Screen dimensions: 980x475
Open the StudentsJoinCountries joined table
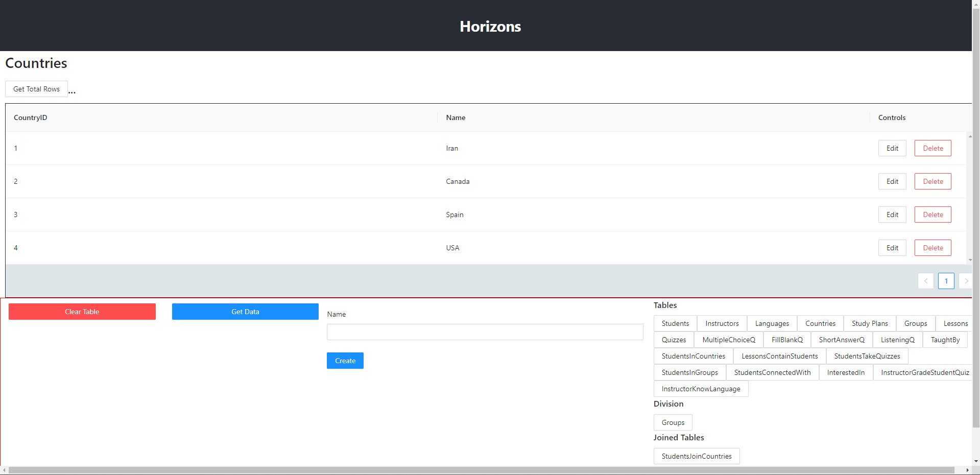(x=696, y=456)
